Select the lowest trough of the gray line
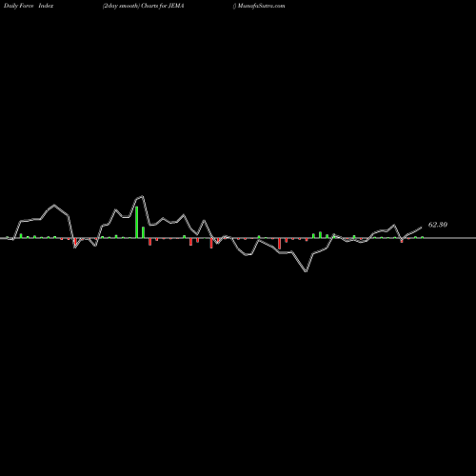The height and width of the screenshot is (476, 476). click(x=306, y=271)
